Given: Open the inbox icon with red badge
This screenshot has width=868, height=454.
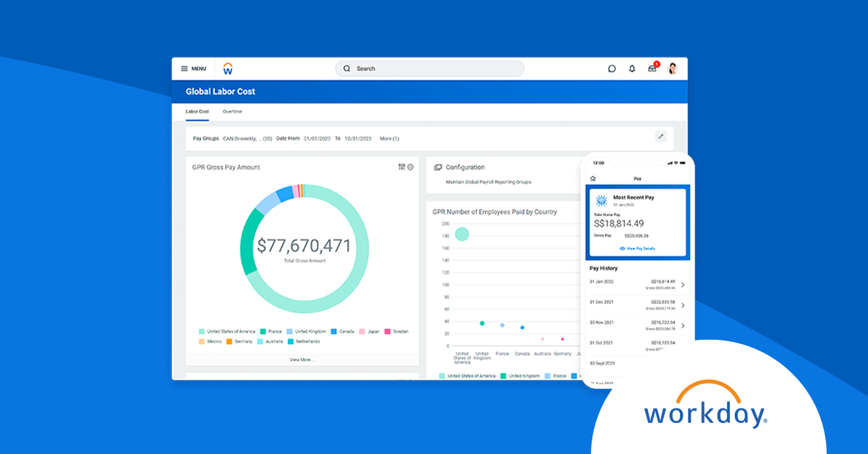Looking at the screenshot, I should [x=652, y=69].
